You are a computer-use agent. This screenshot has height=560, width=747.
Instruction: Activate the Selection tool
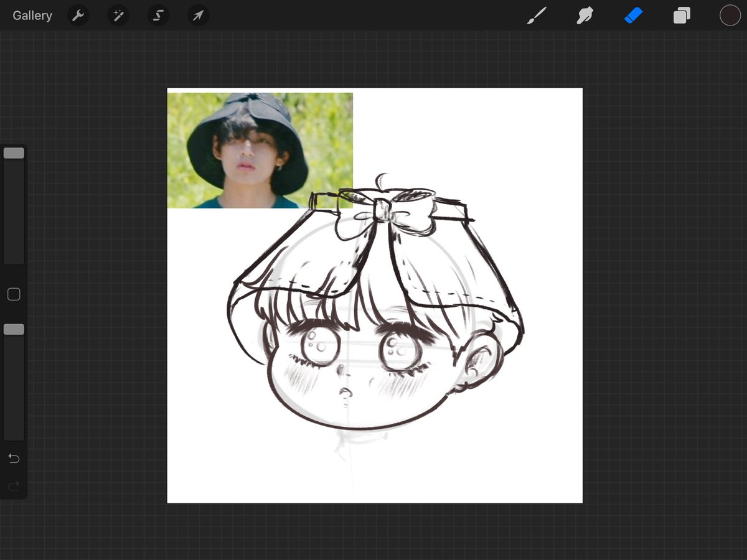[x=158, y=16]
